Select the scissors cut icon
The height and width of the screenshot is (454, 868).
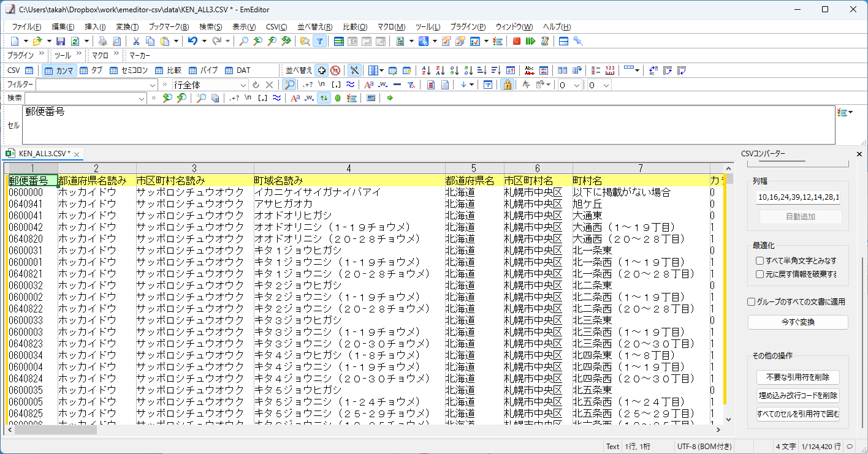[x=136, y=41]
